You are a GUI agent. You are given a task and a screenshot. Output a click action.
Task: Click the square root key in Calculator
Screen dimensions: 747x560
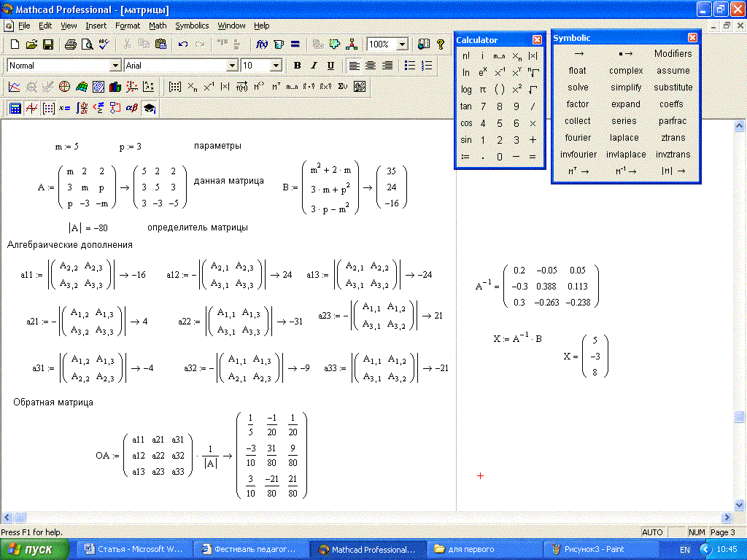(x=533, y=90)
